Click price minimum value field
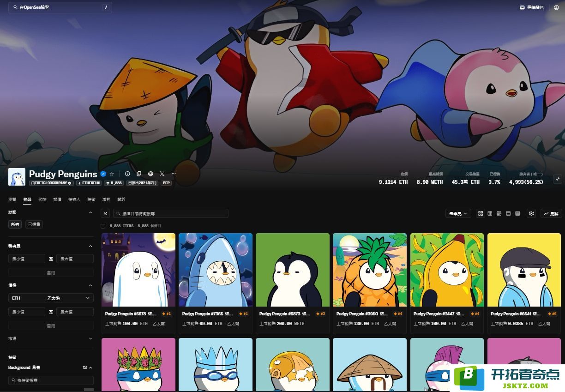Screen dimensions: 565x392 tap(27, 312)
